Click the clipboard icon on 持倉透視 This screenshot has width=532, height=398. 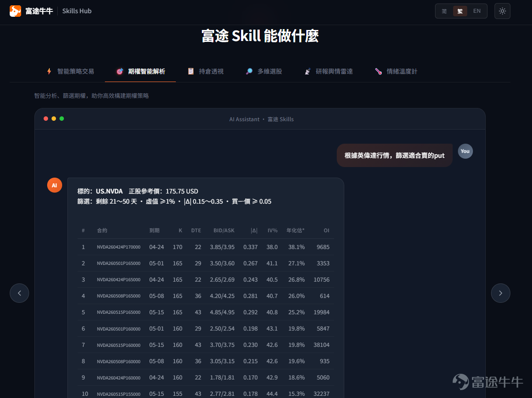pos(191,71)
